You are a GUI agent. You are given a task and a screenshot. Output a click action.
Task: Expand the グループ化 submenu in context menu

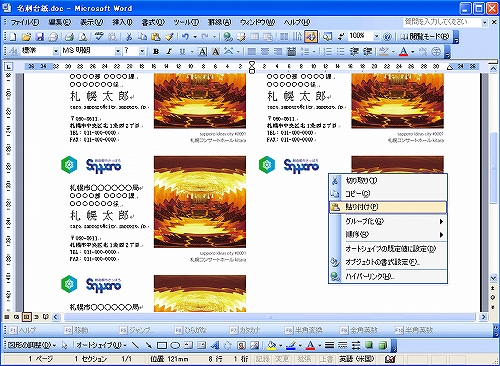coord(388,221)
